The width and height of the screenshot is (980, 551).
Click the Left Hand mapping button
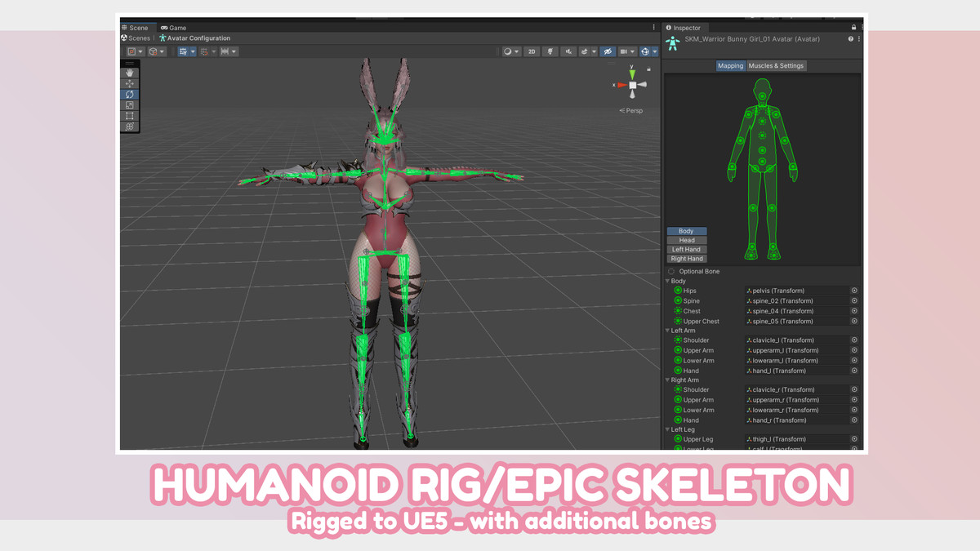[x=686, y=250]
